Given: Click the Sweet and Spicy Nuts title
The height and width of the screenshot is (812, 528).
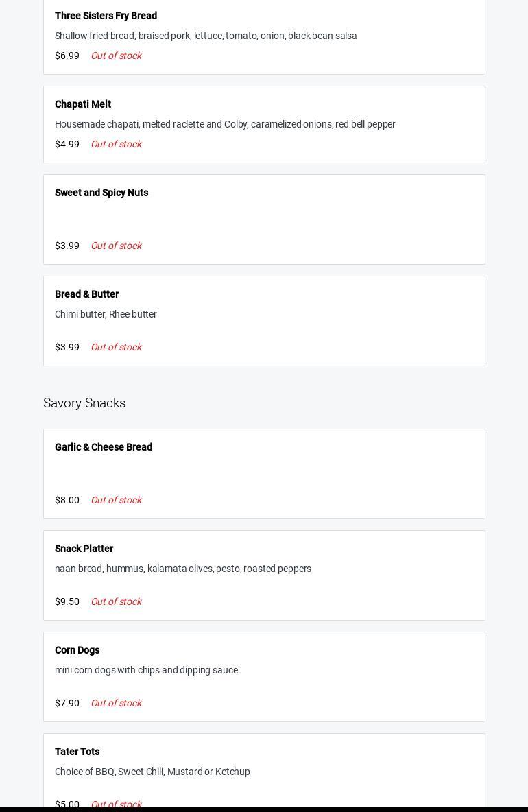Looking at the screenshot, I should click(101, 193).
